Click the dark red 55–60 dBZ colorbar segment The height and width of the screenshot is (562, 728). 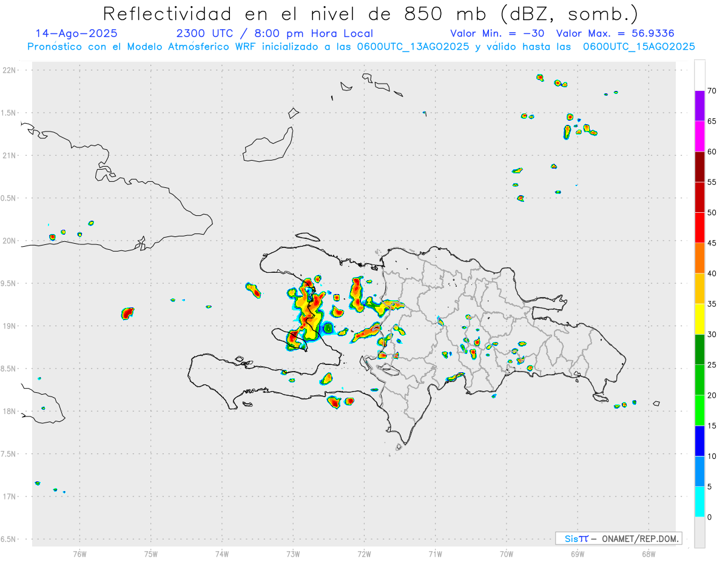699,167
